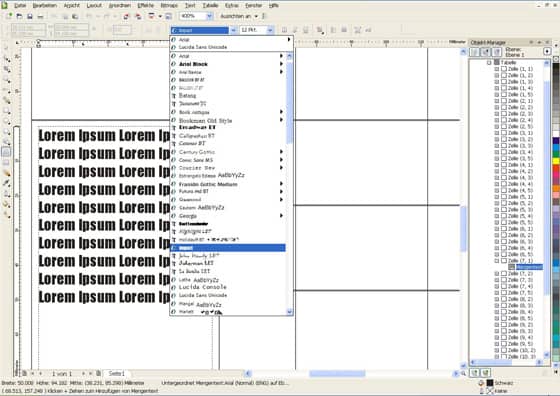Click the New document toolbar icon
560x396 pixels.
(9, 16)
